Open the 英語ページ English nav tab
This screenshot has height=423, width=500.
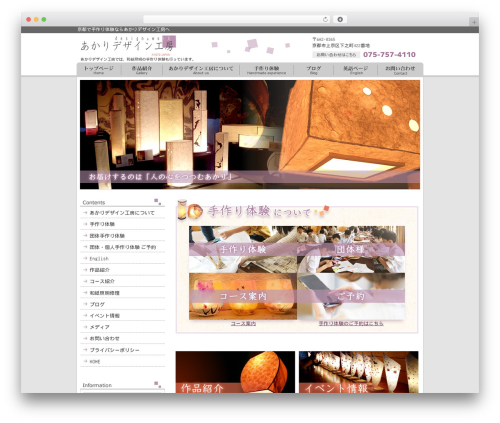pyautogui.click(x=356, y=70)
